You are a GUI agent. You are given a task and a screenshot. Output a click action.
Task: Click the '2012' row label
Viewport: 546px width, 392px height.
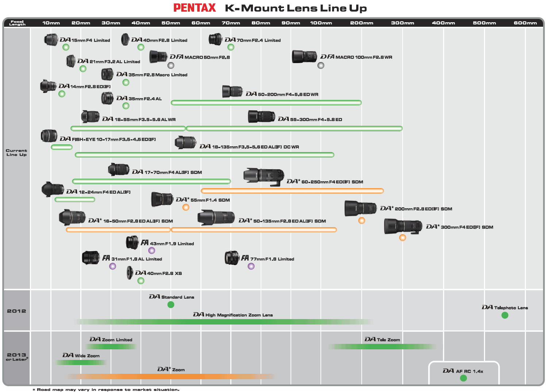pyautogui.click(x=16, y=311)
